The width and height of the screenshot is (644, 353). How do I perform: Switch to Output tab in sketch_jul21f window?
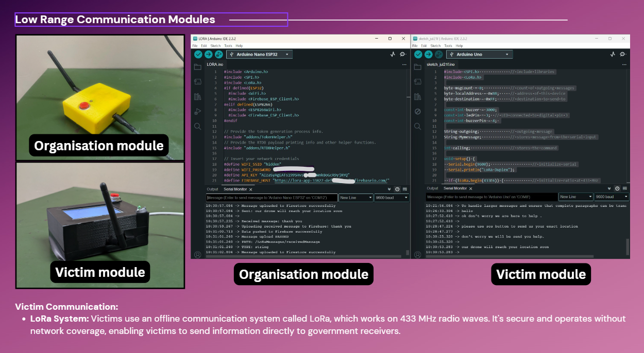[x=432, y=189]
